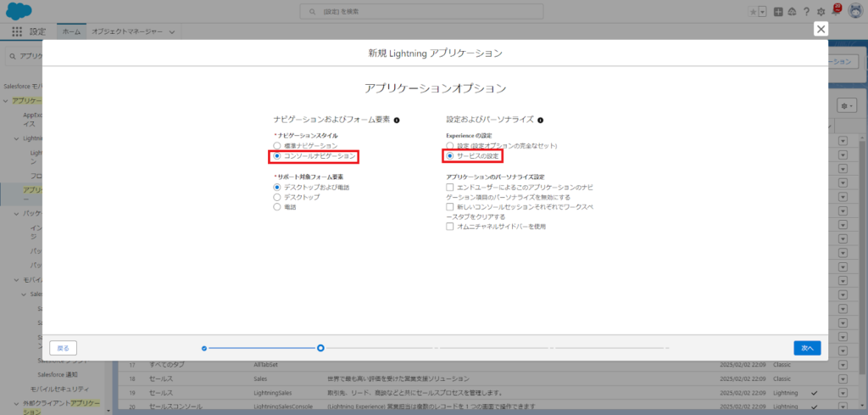The height and width of the screenshot is (415, 868).
Task: Open row action menu for LightningSales row
Action: tap(843, 393)
